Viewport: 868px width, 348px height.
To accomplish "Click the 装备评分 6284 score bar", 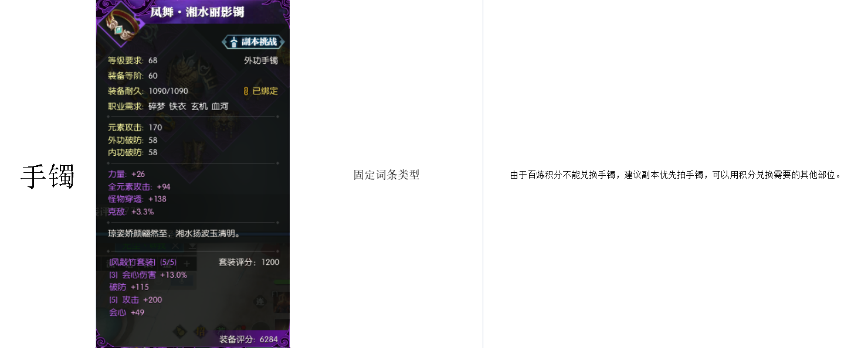I will pos(249,340).
